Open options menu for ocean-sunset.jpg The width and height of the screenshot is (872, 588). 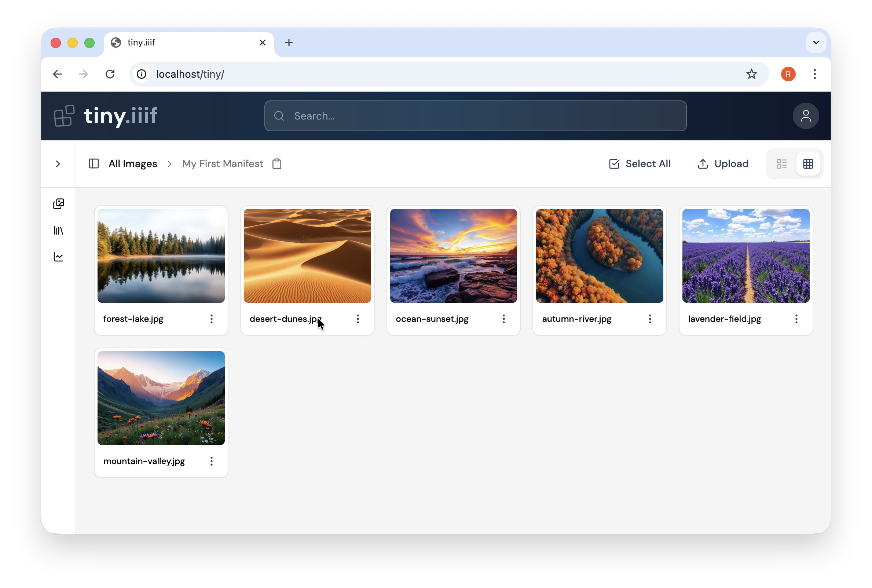[x=504, y=319]
